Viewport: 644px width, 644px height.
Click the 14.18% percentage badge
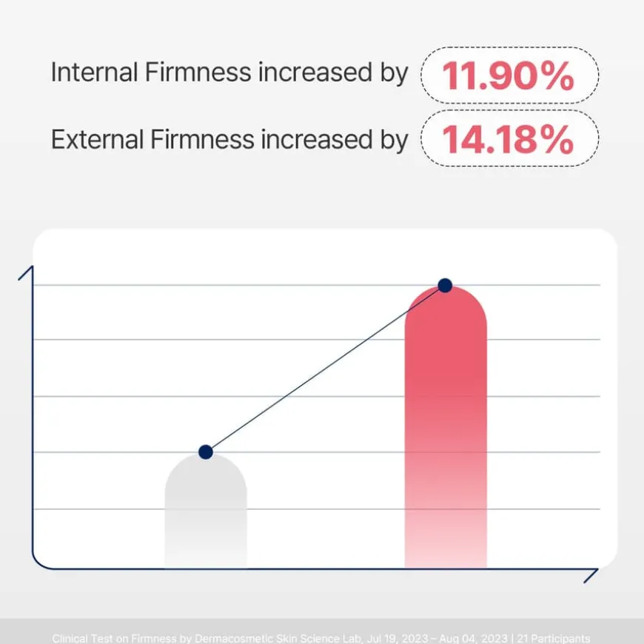tap(509, 138)
